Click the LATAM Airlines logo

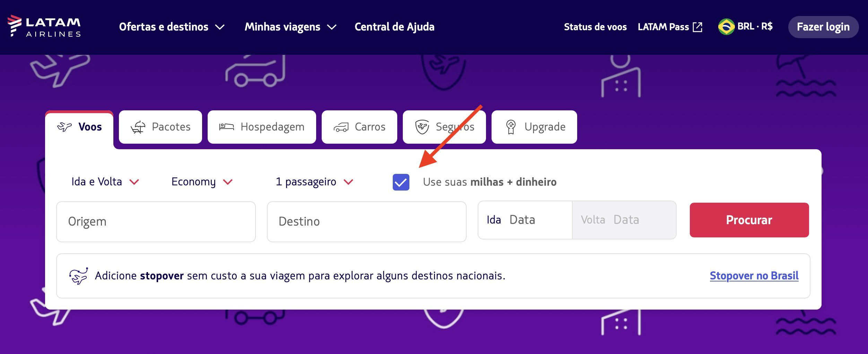tap(44, 26)
